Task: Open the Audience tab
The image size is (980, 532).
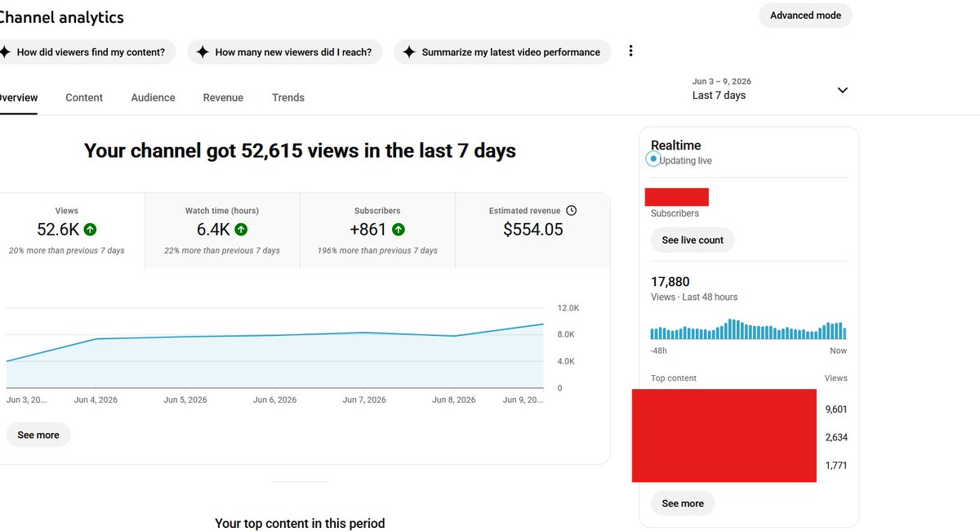Action: point(153,97)
